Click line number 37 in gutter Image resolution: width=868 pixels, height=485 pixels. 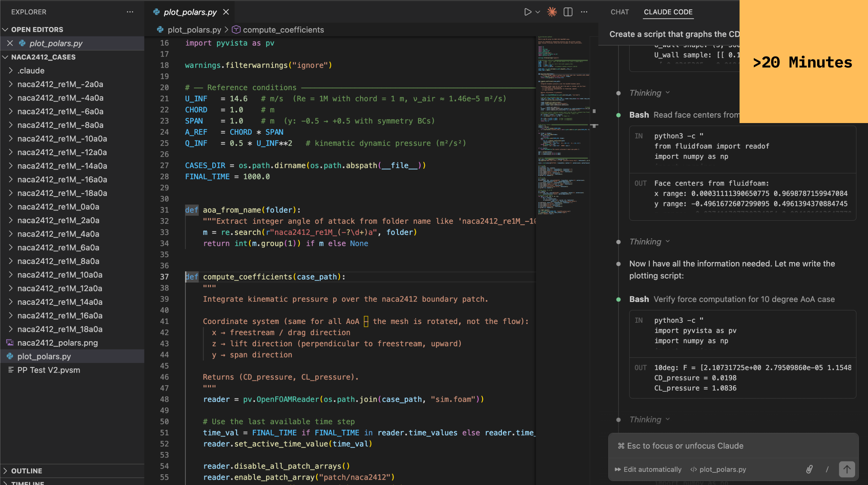[164, 277]
